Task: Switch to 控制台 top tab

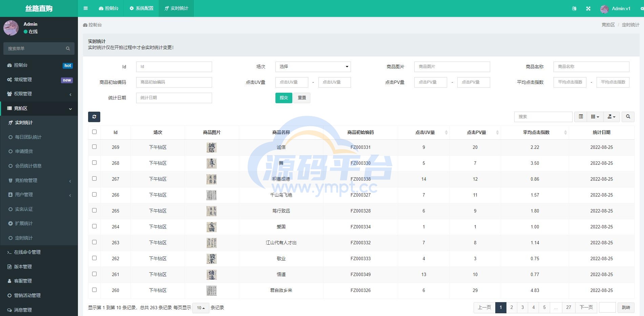Action: pyautogui.click(x=109, y=8)
